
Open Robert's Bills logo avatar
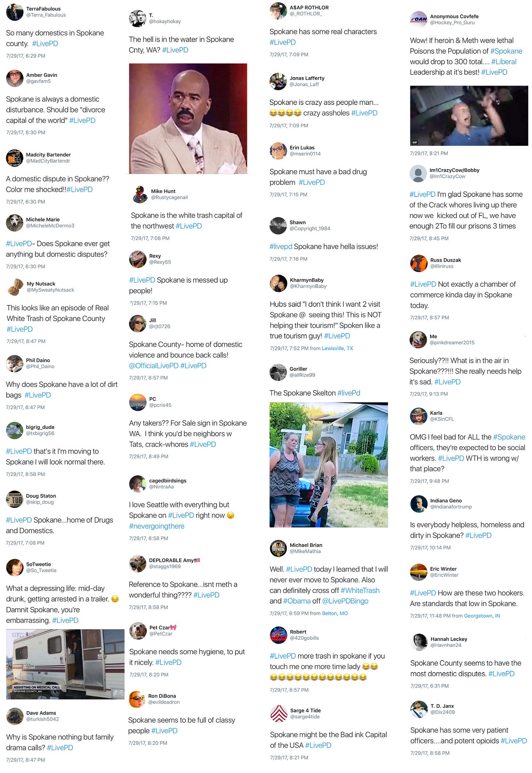tap(278, 635)
